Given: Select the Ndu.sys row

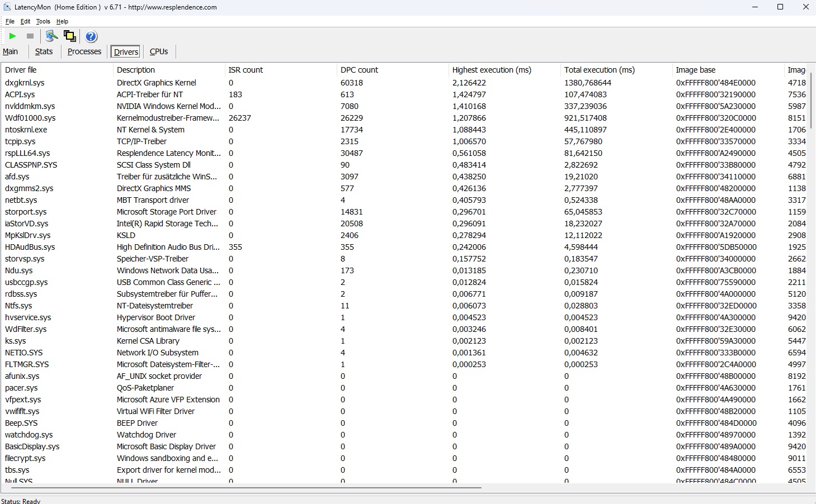Looking at the screenshot, I should point(405,270).
